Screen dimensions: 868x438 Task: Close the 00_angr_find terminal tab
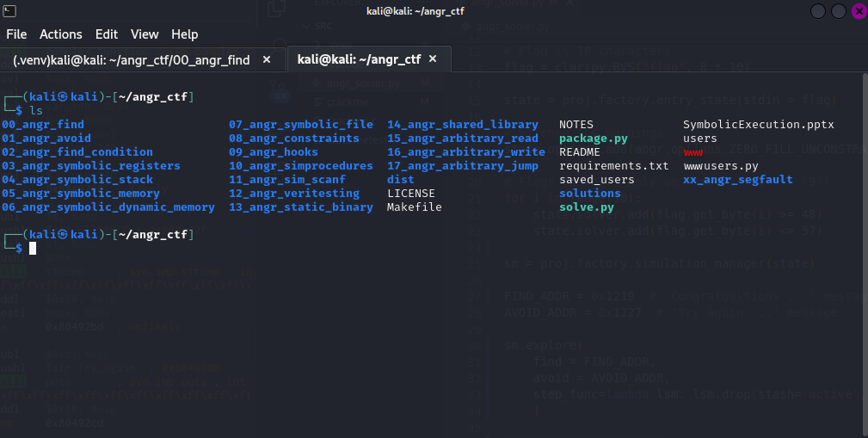point(267,59)
